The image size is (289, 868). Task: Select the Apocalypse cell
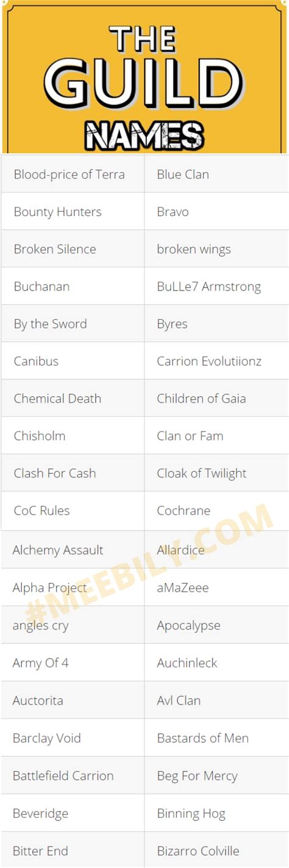(216, 625)
